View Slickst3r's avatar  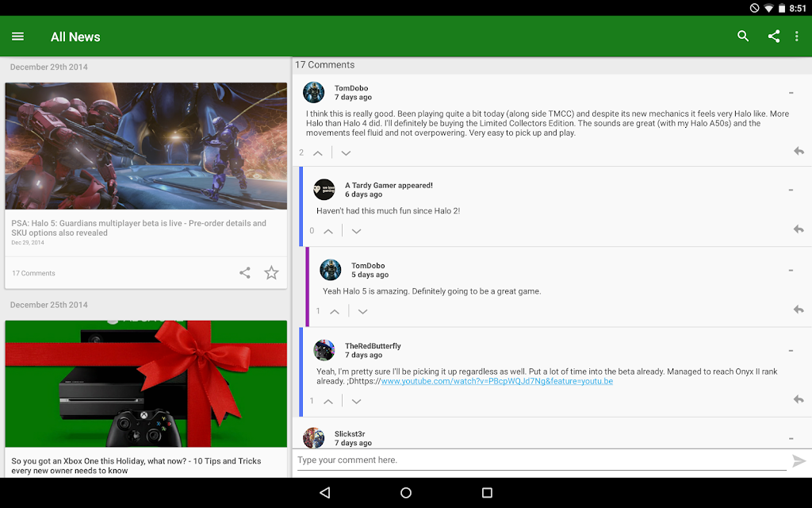click(x=314, y=437)
